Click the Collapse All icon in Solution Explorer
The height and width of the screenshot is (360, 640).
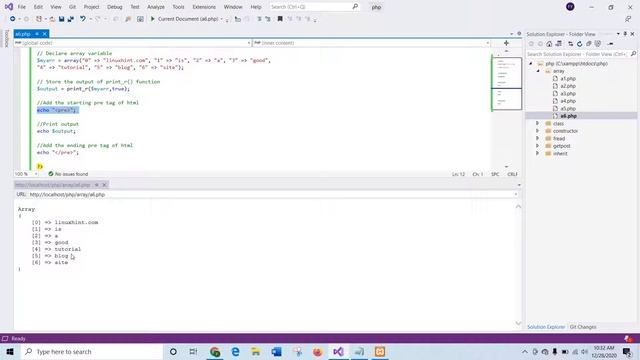pos(589,44)
